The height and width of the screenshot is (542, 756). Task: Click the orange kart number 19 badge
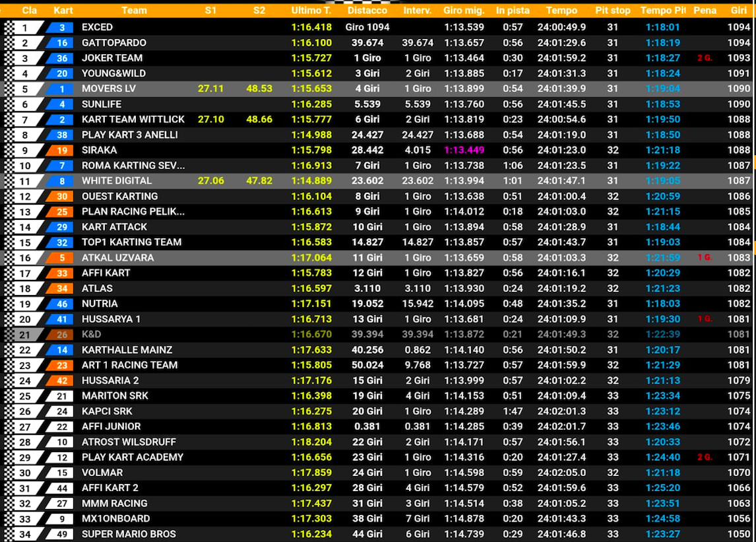tap(61, 151)
